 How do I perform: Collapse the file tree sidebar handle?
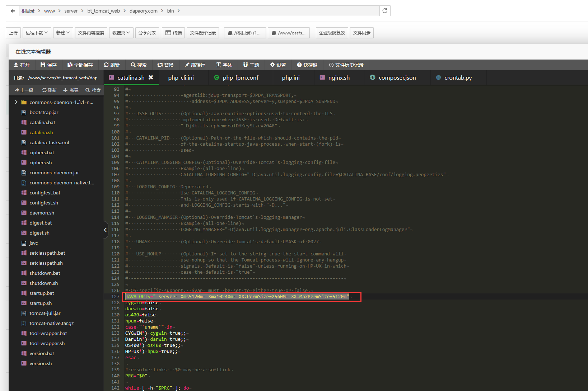pyautogui.click(x=106, y=230)
